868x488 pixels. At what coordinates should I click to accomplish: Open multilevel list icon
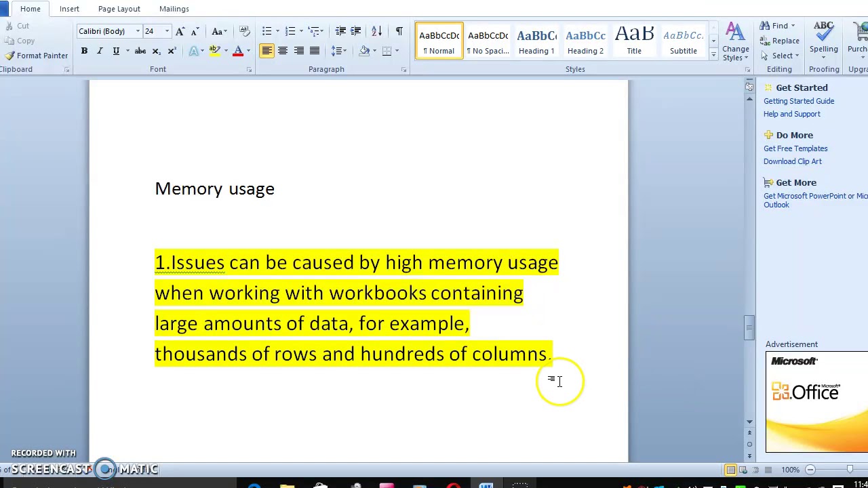point(314,31)
